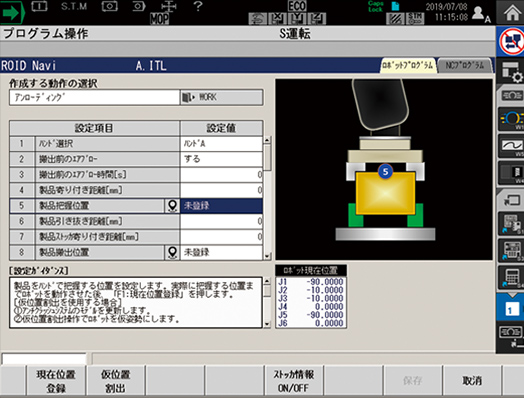Click the 保存 save button
The image size is (524, 398).
tap(413, 381)
